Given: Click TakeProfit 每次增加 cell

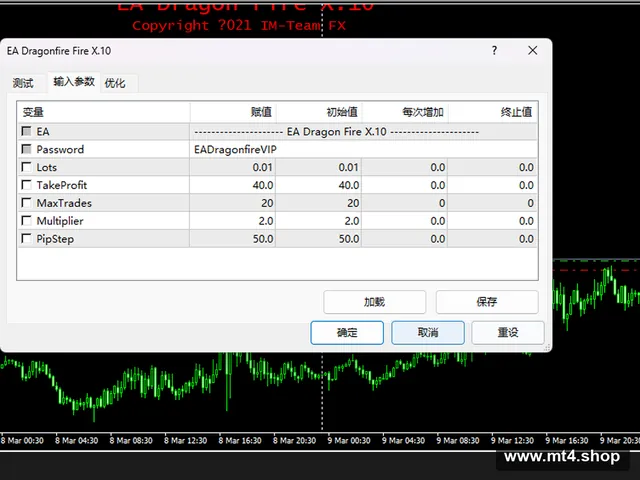Looking at the screenshot, I should 404,185.
